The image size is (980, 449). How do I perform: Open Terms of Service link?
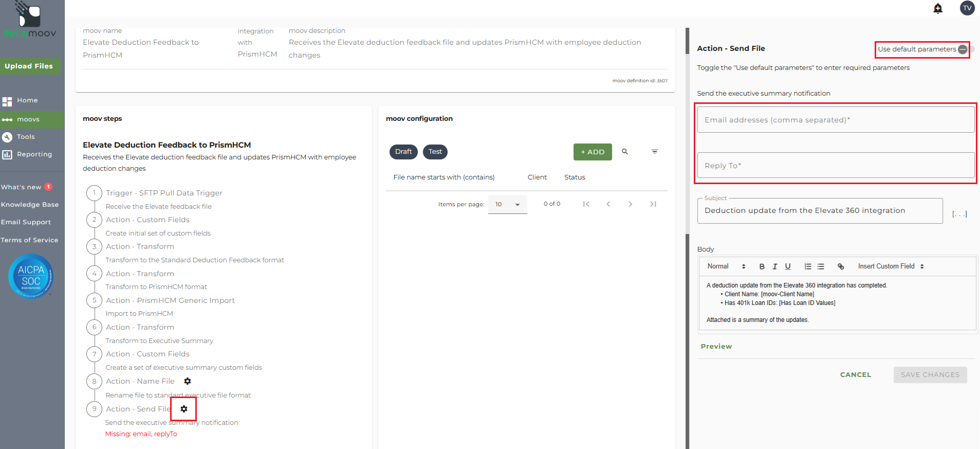(x=29, y=240)
